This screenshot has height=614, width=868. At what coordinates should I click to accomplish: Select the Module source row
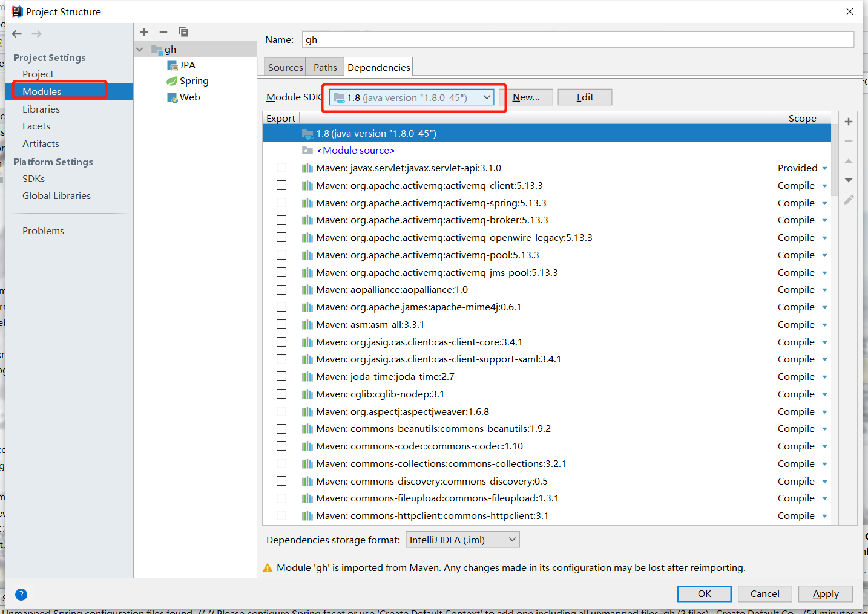tap(547, 151)
